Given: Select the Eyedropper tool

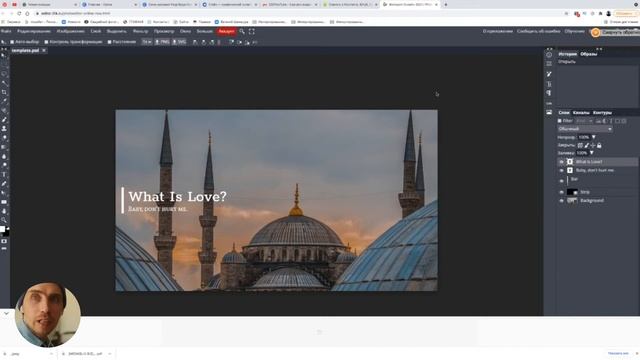Looking at the screenshot, I should [4, 101].
